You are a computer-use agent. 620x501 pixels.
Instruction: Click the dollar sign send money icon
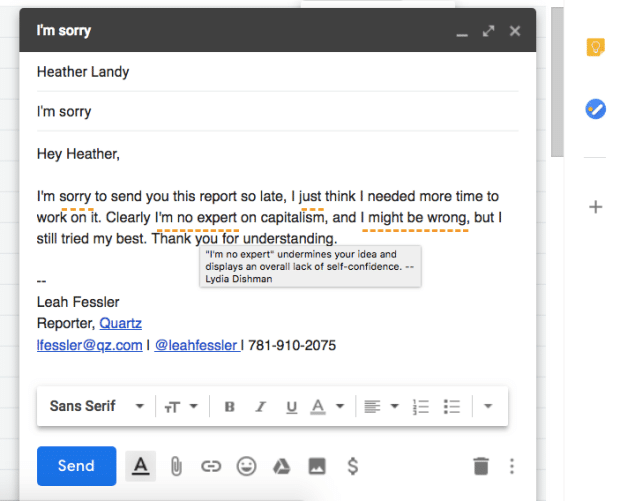click(x=352, y=466)
